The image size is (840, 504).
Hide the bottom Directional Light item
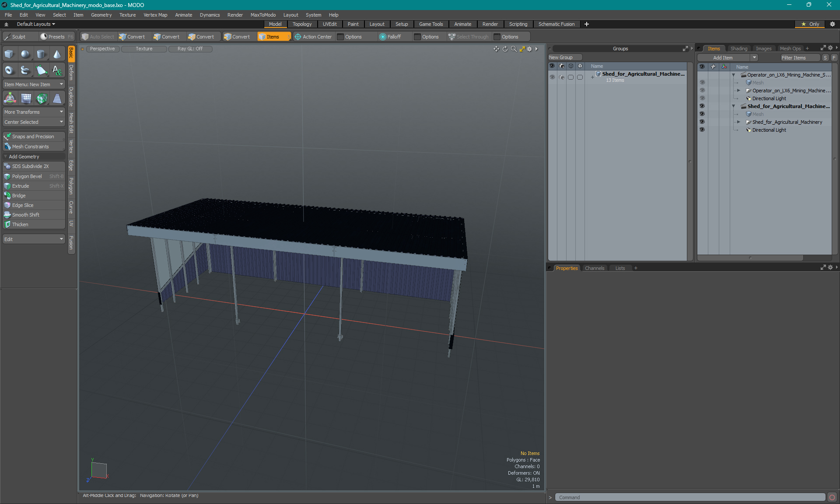click(x=702, y=130)
